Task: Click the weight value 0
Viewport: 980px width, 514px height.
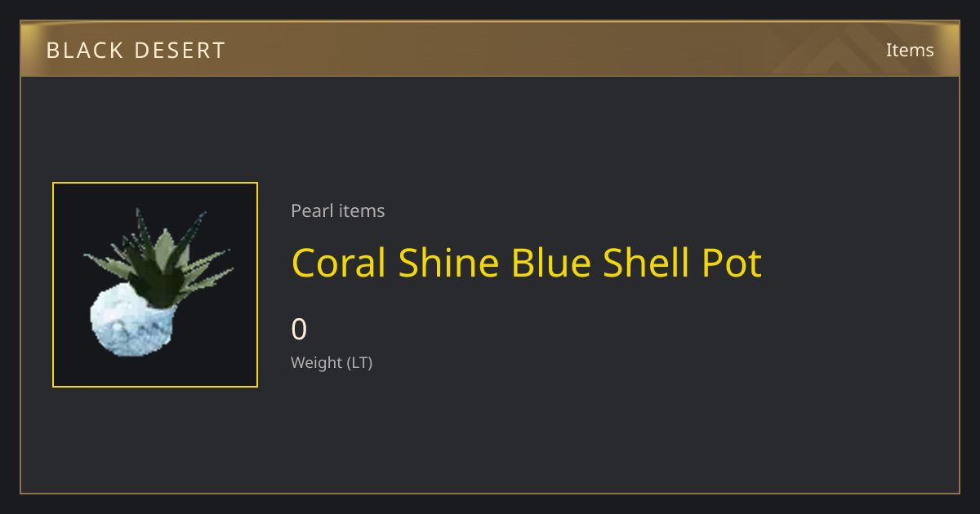Action: coord(299,330)
